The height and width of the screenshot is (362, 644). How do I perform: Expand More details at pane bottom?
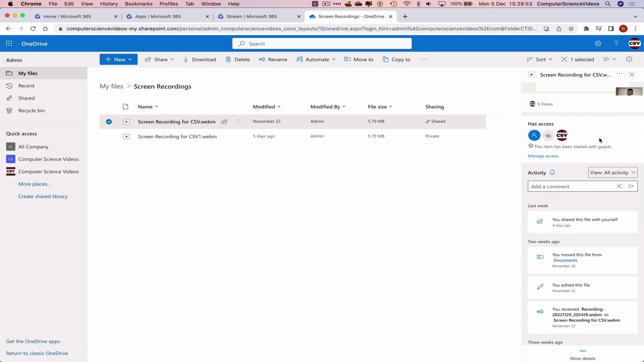coord(583,355)
